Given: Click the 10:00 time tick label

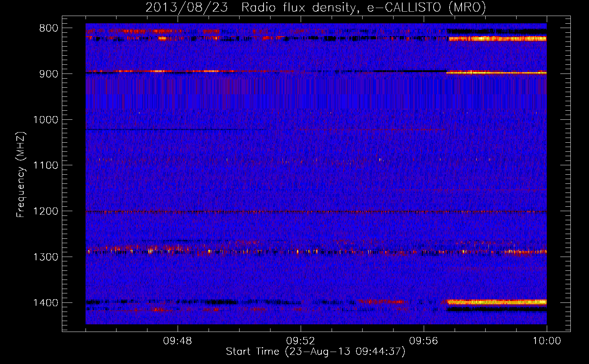Looking at the screenshot, I should 547,341.
